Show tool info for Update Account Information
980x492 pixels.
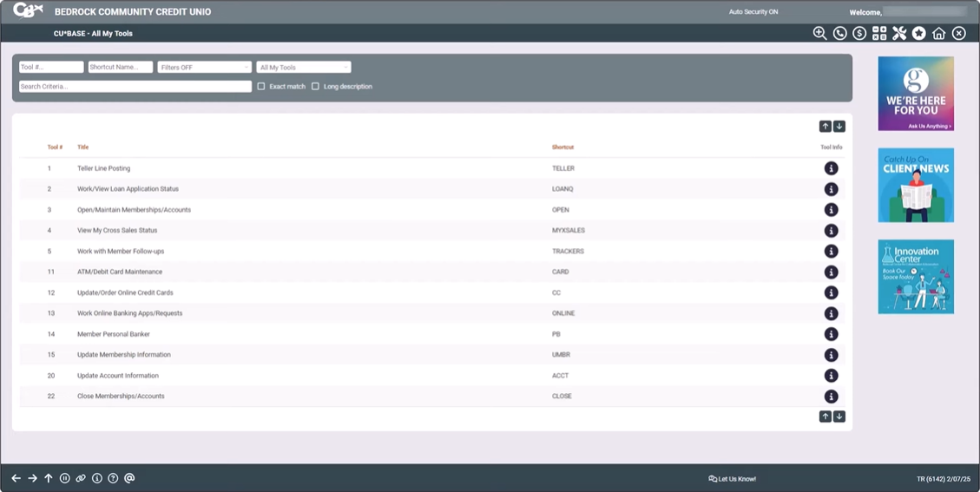(x=831, y=376)
